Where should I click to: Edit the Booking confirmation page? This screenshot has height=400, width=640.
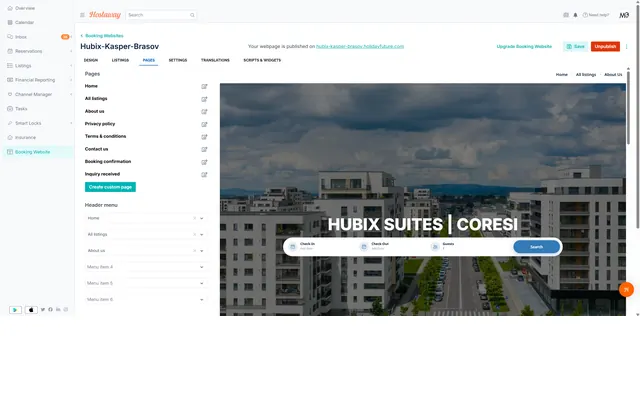point(204,162)
